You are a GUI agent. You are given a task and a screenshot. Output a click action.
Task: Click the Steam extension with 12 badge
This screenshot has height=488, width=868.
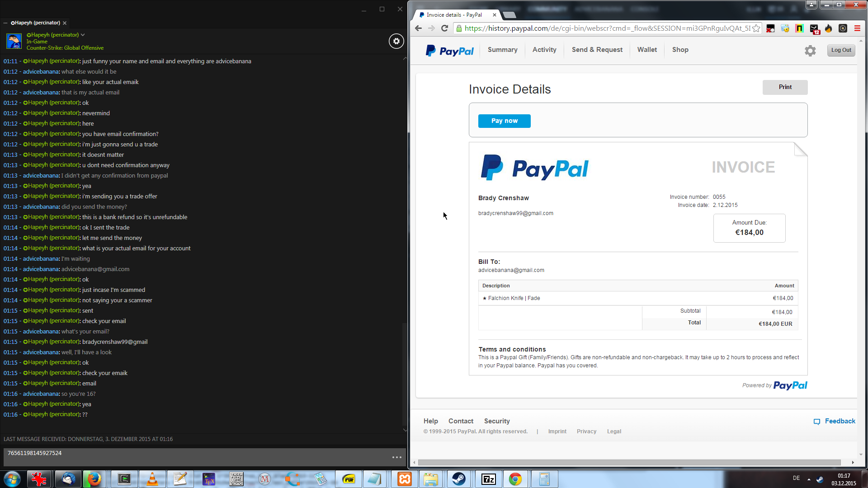pos(814,28)
